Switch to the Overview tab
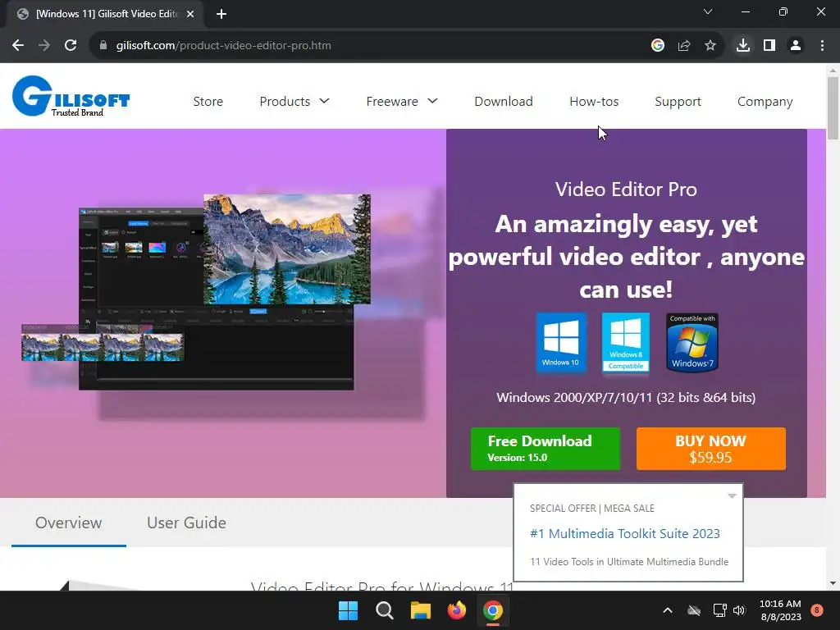Viewport: 840px width, 630px height. coord(69,523)
